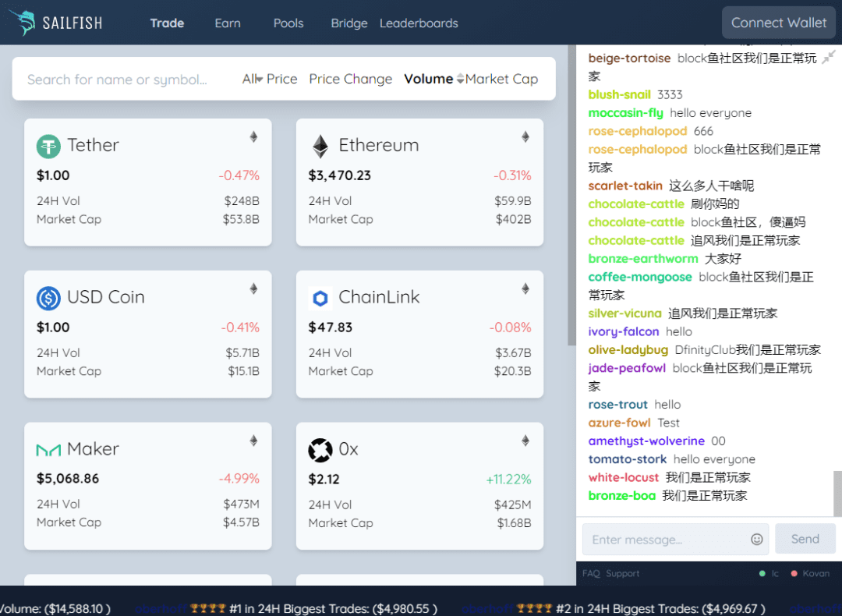The height and width of the screenshot is (616, 842).
Task: Click the chat panel scrollbar
Action: coord(837,494)
